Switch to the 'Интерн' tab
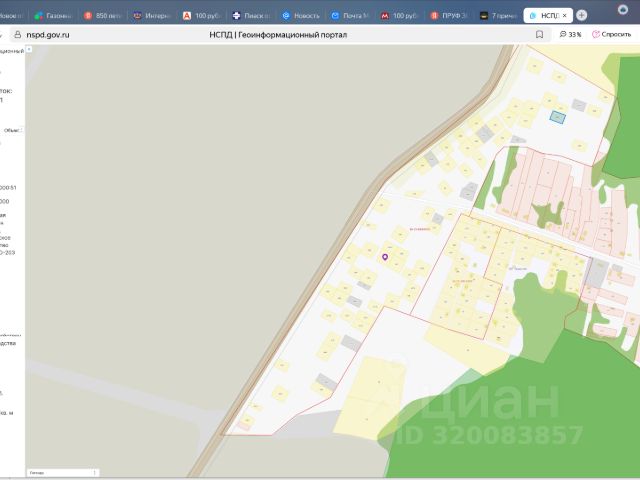The height and width of the screenshot is (480, 640). pyautogui.click(x=152, y=16)
